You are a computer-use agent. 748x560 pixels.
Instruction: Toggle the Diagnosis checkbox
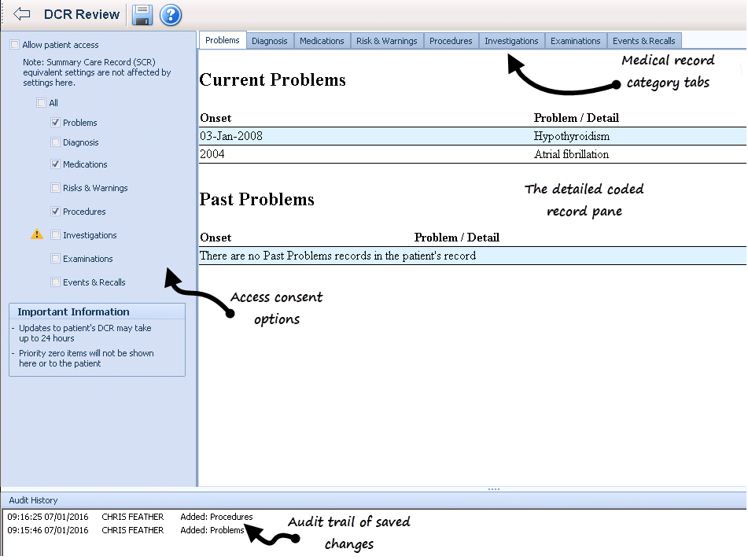pos(55,142)
